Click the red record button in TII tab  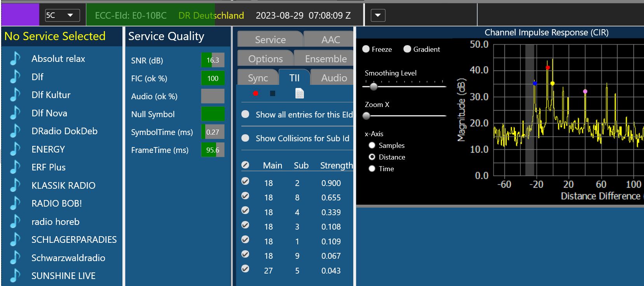point(255,93)
